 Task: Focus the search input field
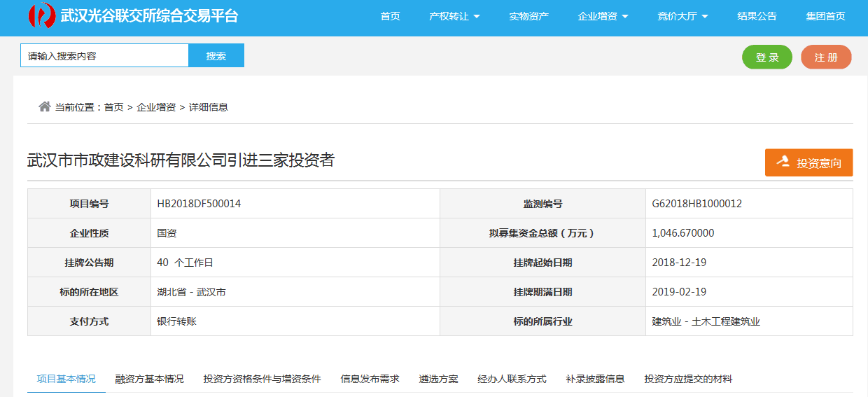104,55
